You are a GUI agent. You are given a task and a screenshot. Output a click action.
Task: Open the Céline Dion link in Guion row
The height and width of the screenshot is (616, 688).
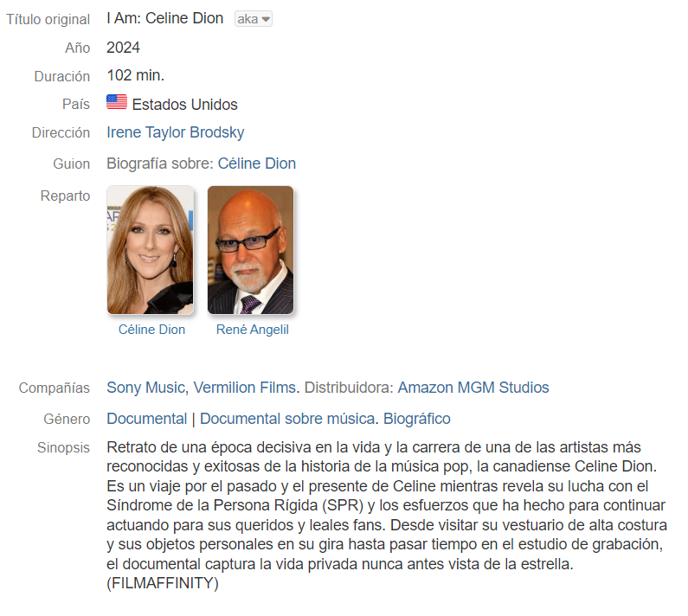tap(257, 164)
